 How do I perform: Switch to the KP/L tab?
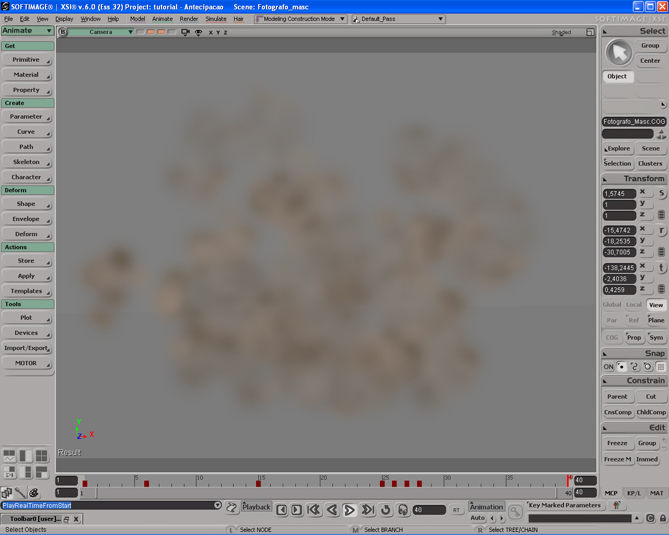(634, 493)
